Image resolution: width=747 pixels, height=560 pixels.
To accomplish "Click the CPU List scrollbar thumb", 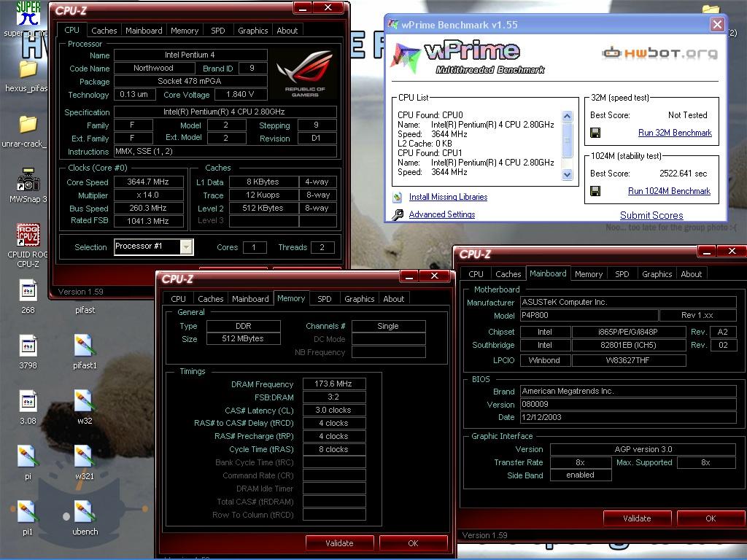I will point(567,140).
